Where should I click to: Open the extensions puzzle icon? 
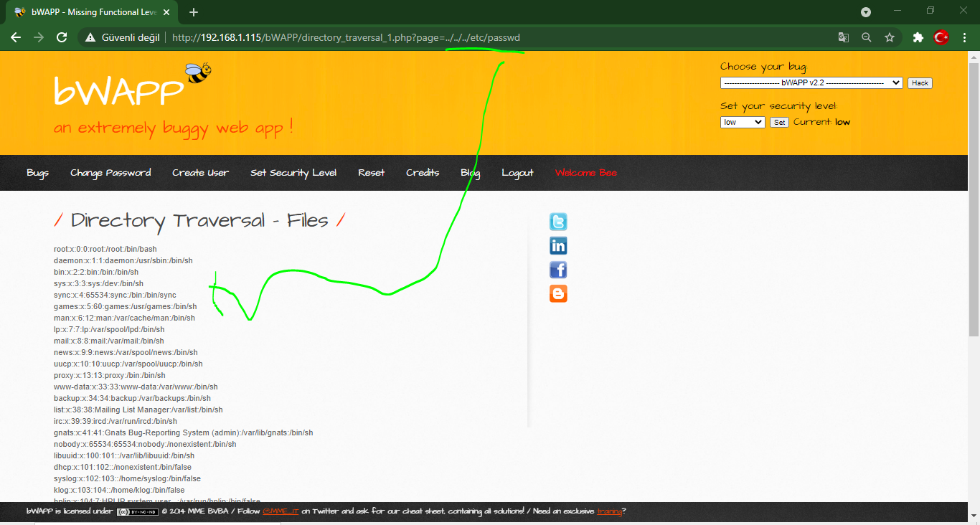(918, 37)
